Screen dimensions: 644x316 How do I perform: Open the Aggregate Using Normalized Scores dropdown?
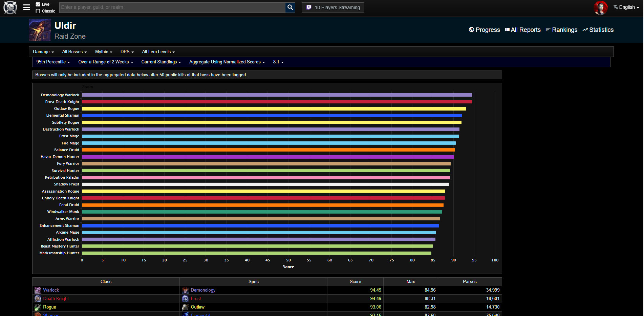coord(227,62)
